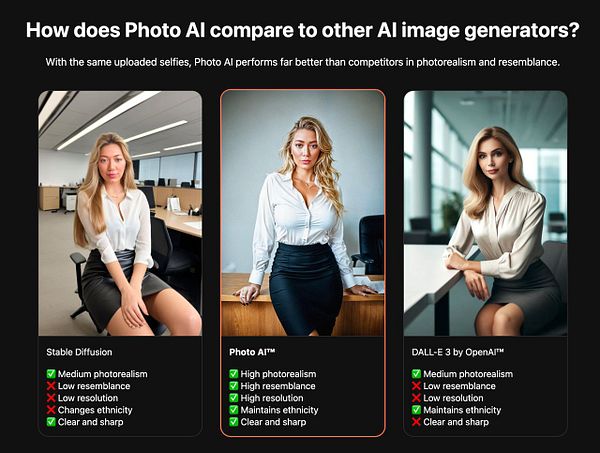Viewport: 600px width, 453px height.
Task: Click green check beside Photo AI High photorealism
Action: [x=233, y=374]
